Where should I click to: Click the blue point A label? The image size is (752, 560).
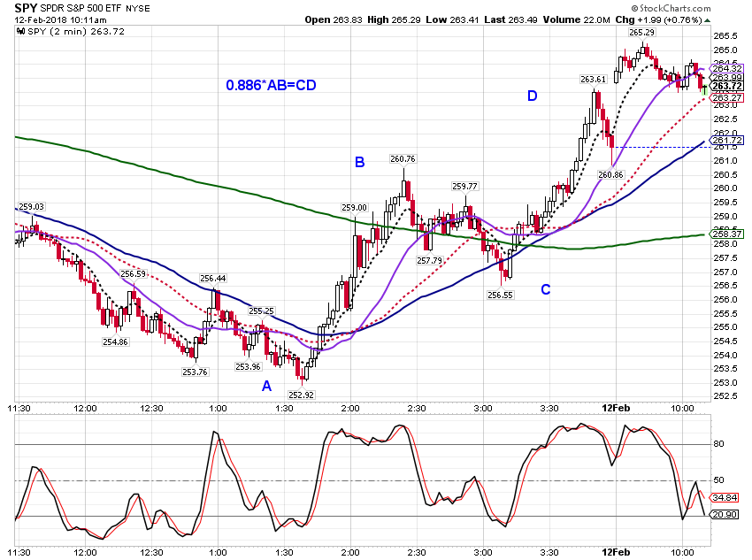point(266,386)
